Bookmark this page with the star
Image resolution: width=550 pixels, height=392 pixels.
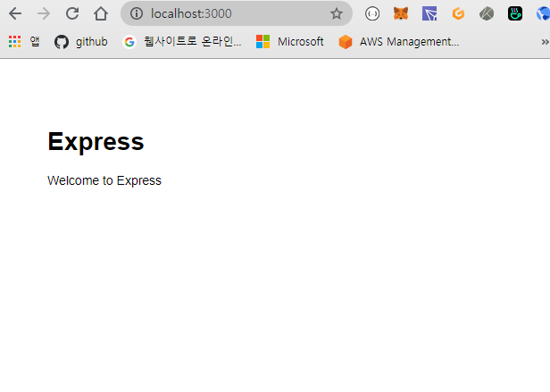(337, 13)
